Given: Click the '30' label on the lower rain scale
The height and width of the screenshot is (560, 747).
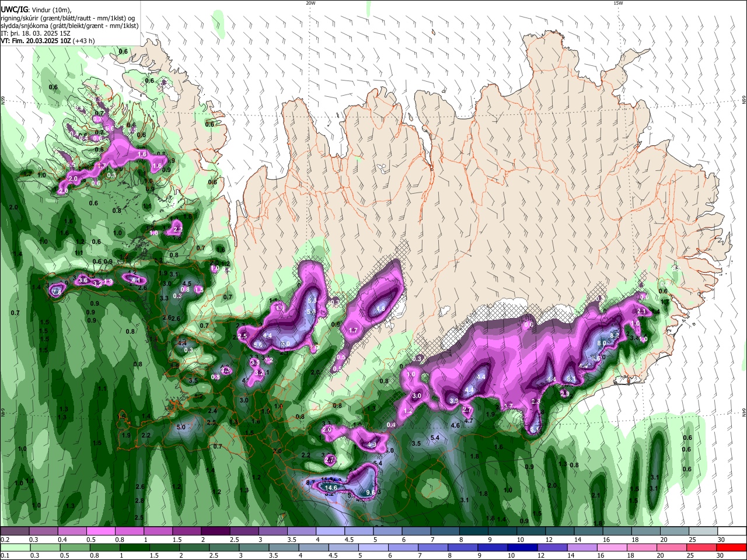Looking at the screenshot, I should pyautogui.click(x=721, y=556).
